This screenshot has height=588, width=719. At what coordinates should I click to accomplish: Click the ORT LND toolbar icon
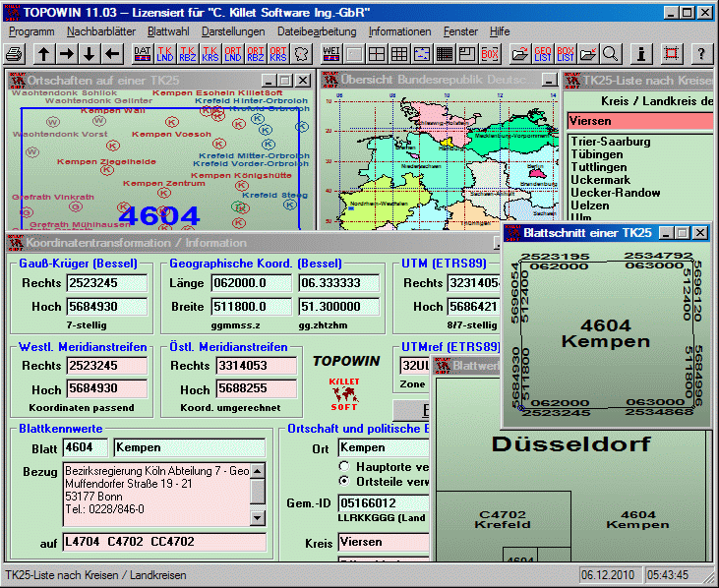tap(233, 54)
